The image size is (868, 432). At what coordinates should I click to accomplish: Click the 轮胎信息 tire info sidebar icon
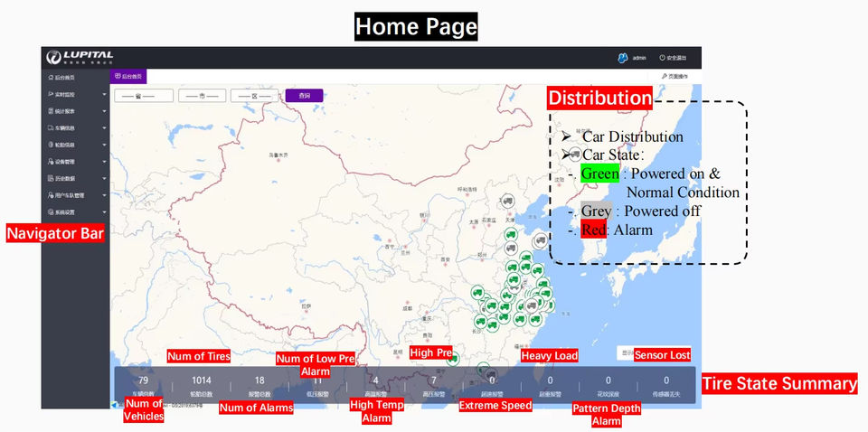tap(51, 145)
